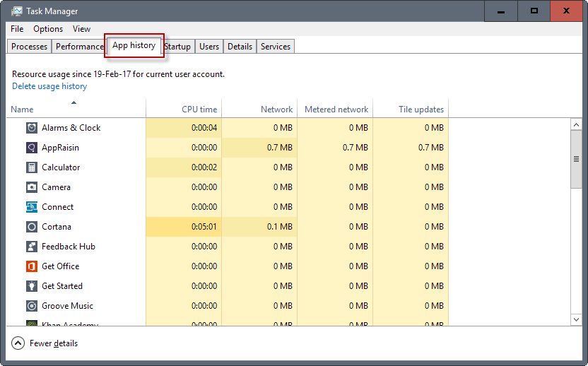Click Alarms & Clock CPU time 0:00:04
This screenshot has height=366, width=588.
204,128
